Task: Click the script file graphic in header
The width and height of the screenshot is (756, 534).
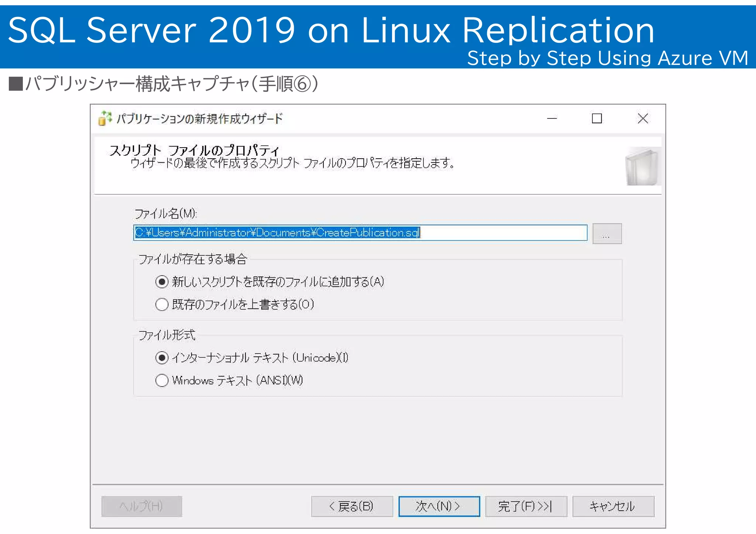Action: 643,166
